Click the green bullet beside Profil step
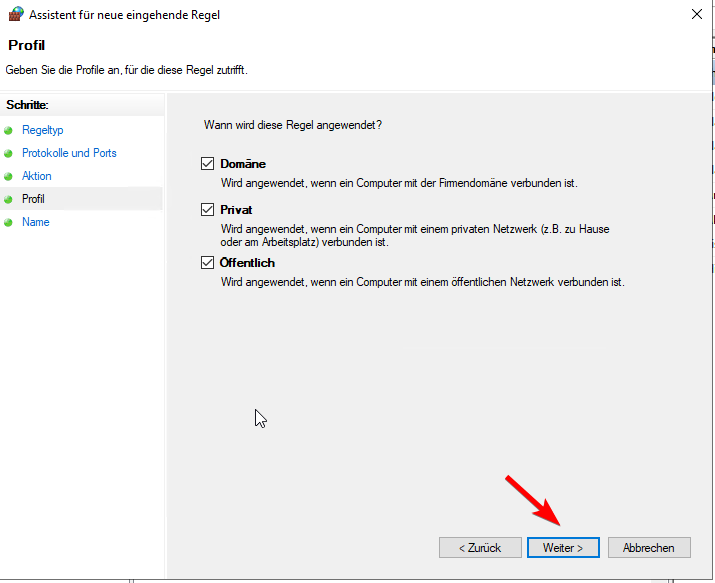The height and width of the screenshot is (583, 715). click(8, 200)
